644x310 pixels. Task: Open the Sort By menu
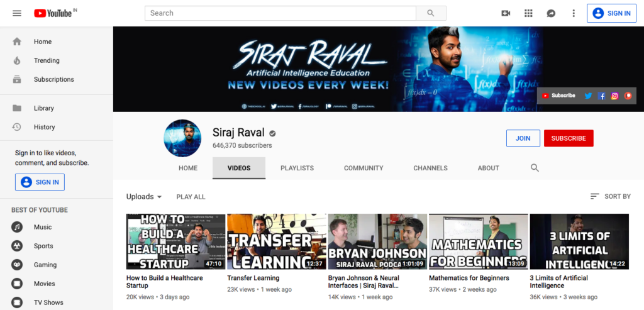(610, 197)
